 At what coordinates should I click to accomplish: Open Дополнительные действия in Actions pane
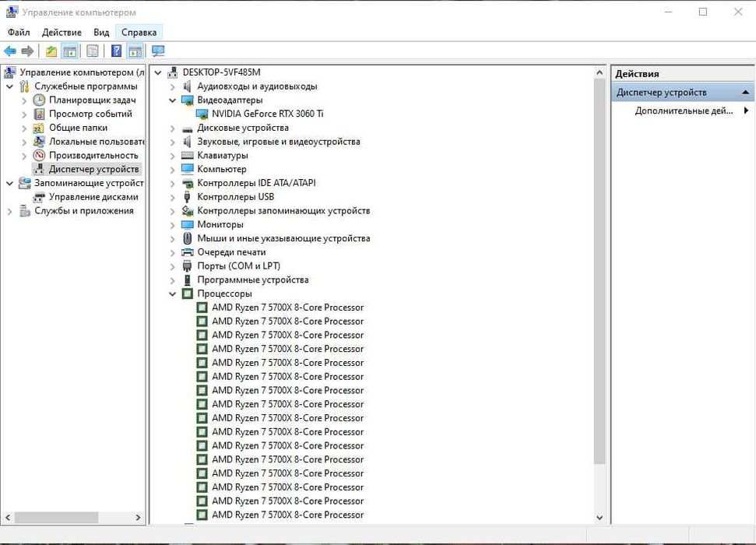683,111
